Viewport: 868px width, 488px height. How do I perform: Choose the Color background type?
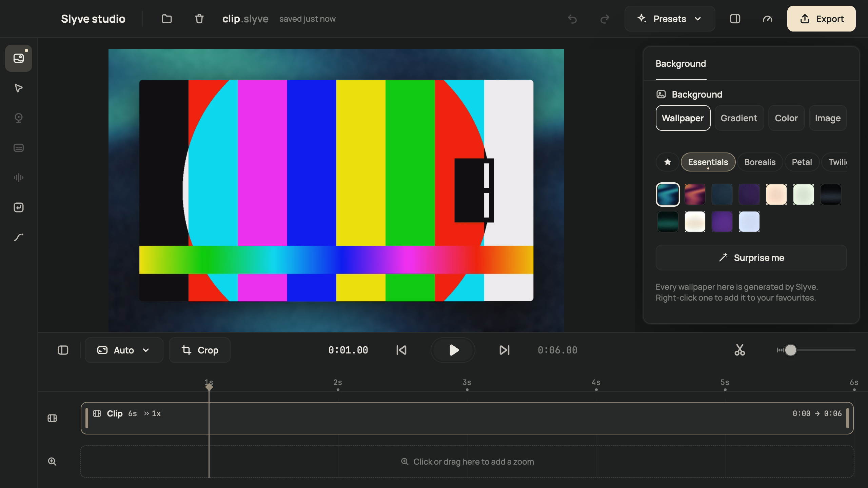point(786,118)
